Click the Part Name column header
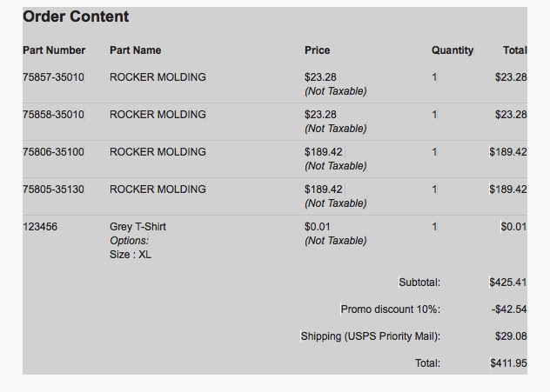 [x=136, y=50]
